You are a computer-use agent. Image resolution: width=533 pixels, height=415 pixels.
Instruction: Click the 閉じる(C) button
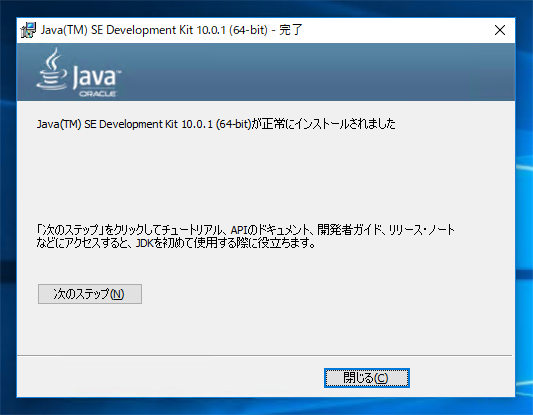pos(366,378)
